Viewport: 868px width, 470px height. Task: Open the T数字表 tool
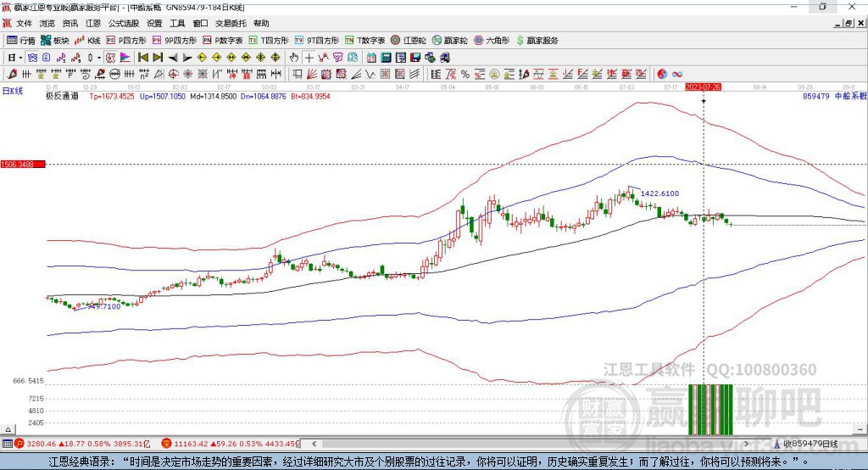(364, 41)
